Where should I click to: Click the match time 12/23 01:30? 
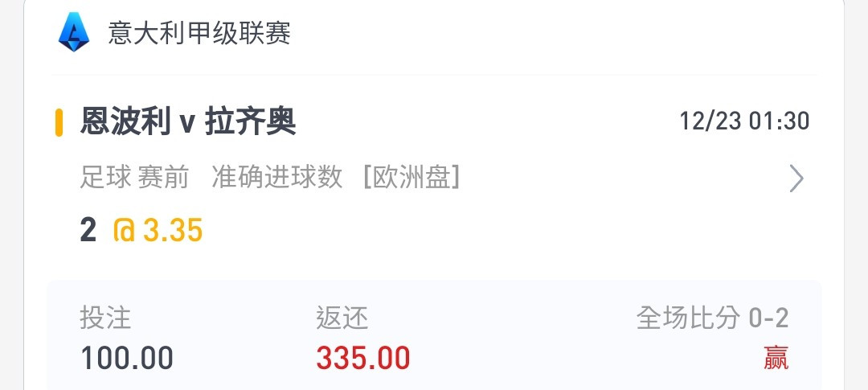[x=744, y=121]
